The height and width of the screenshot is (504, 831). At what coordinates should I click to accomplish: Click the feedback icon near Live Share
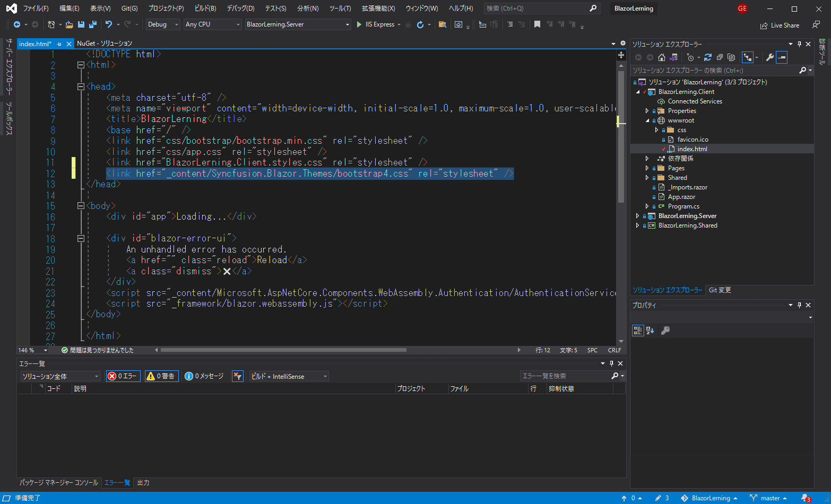816,25
